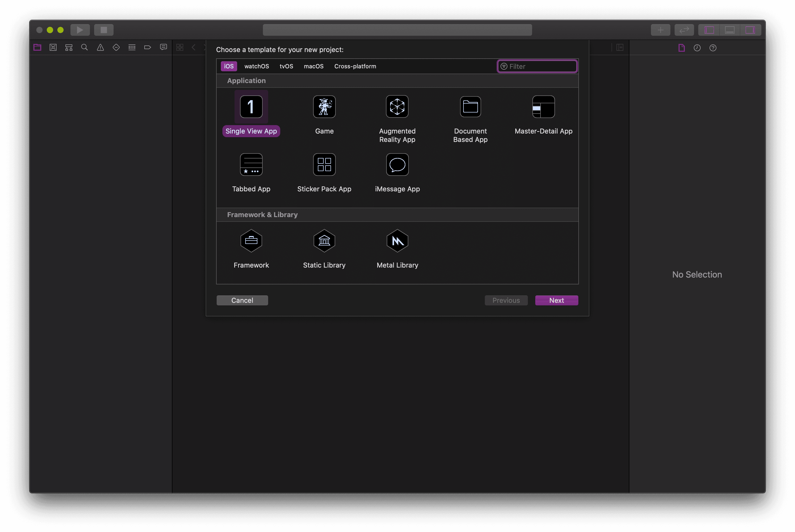
Task: Click the Stop button in toolbar
Action: (x=104, y=30)
